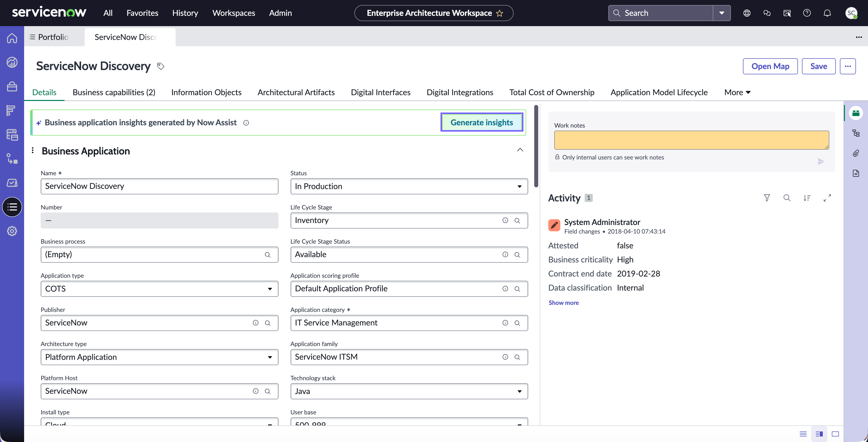Click into the Name field
This screenshot has height=442, width=868.
coord(159,186)
